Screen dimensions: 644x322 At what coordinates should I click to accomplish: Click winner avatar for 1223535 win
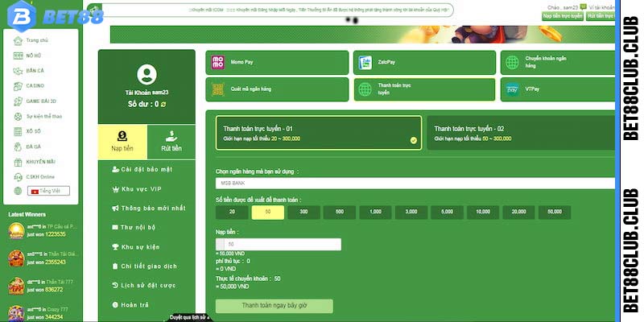tap(16, 231)
